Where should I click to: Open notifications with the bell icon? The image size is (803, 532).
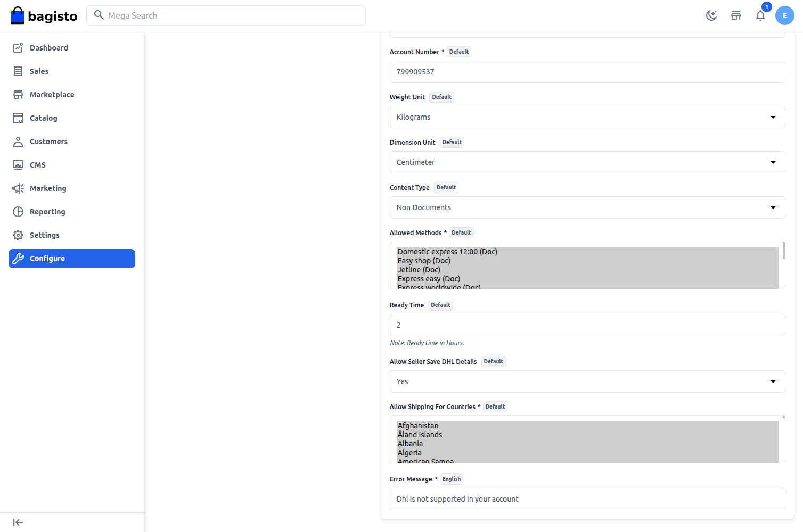pyautogui.click(x=760, y=15)
